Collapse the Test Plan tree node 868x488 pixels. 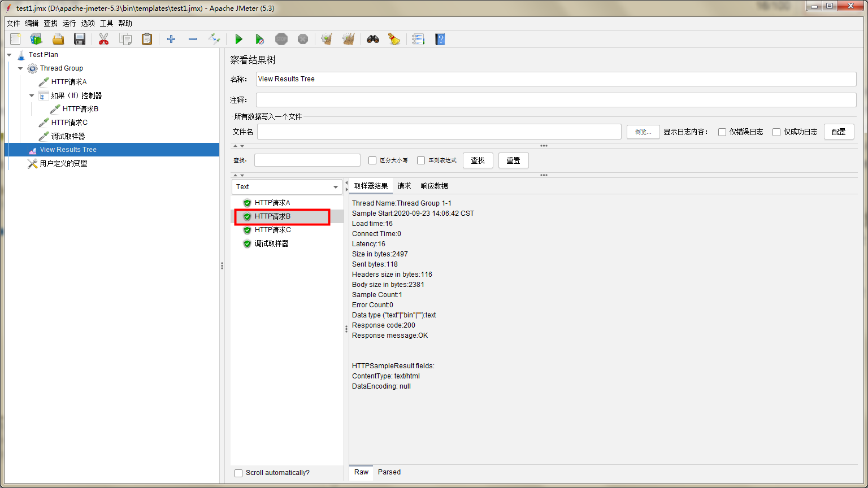(10, 55)
